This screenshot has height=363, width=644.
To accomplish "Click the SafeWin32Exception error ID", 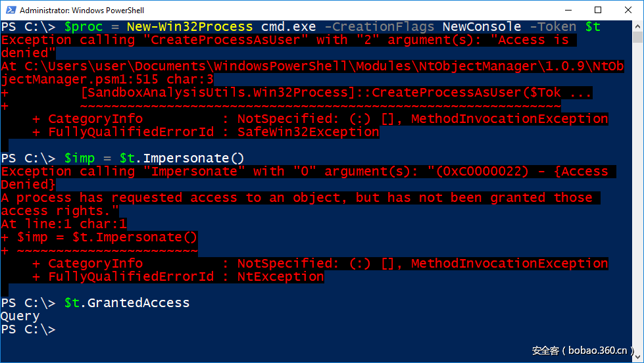I will (x=309, y=132).
